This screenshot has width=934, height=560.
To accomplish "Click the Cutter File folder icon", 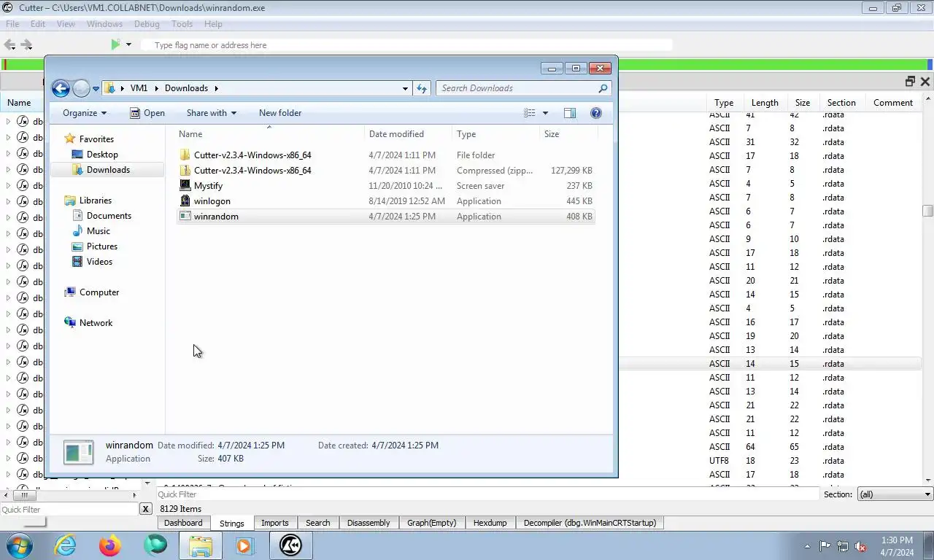I will click(x=185, y=155).
